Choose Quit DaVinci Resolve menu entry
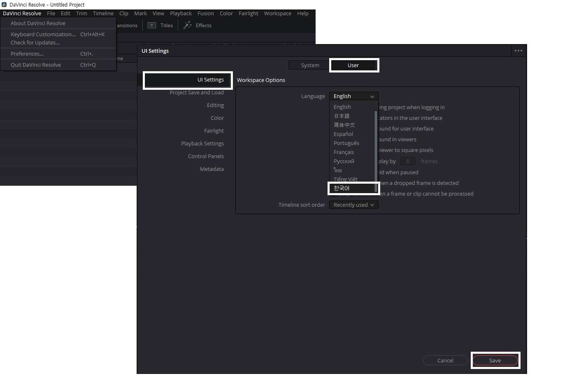 click(58, 65)
